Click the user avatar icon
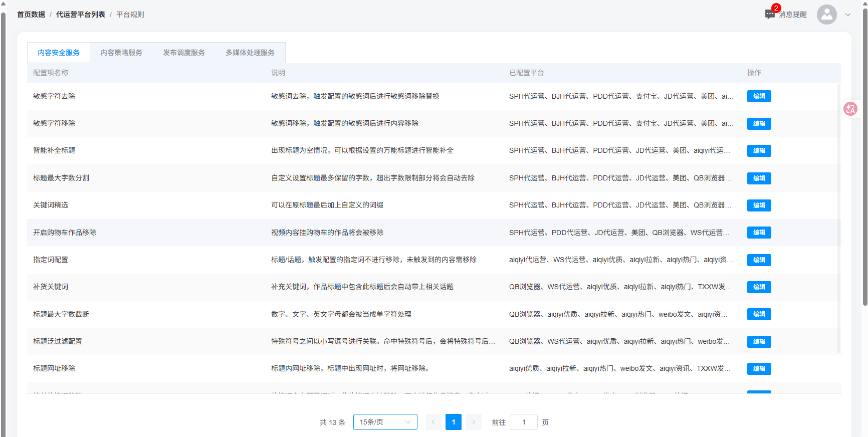 pos(827,15)
